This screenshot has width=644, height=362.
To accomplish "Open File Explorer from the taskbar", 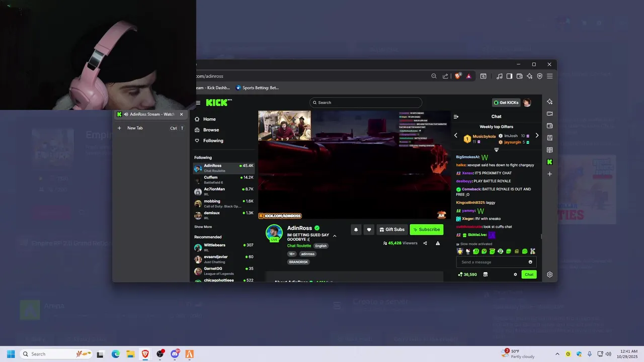I will click(x=130, y=354).
